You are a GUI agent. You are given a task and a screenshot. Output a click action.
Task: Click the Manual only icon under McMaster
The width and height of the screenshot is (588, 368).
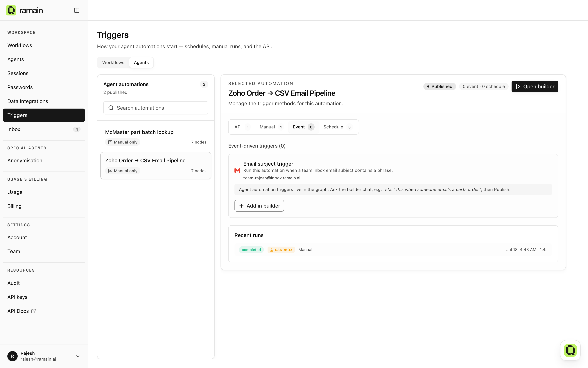point(110,142)
